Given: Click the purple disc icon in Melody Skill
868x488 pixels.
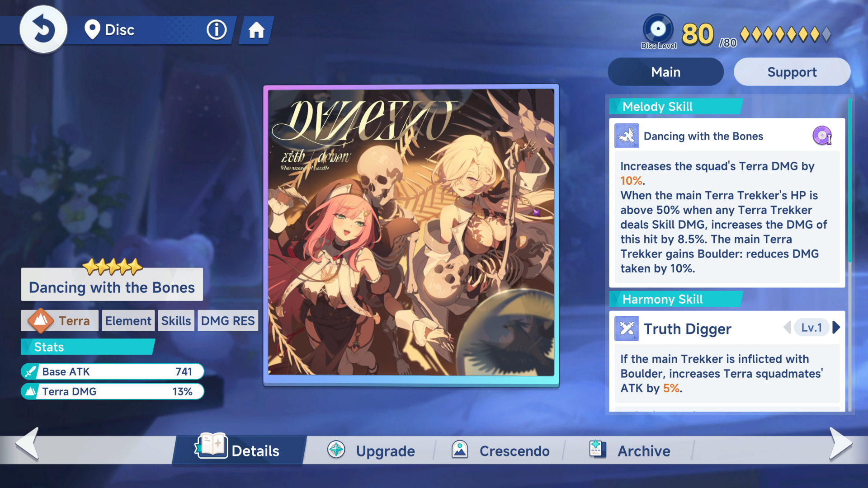Looking at the screenshot, I should pos(822,136).
